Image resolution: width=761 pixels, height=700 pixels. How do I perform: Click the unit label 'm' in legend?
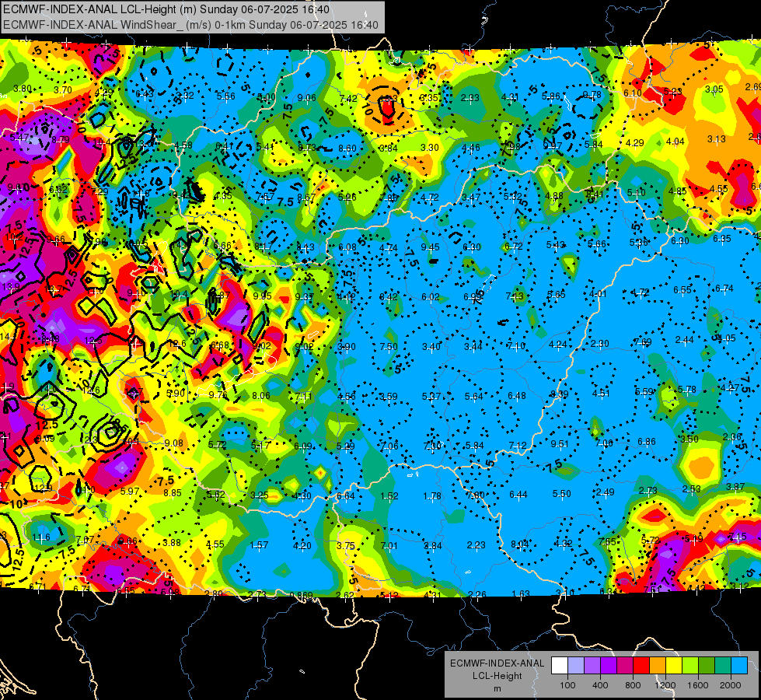pos(497,688)
